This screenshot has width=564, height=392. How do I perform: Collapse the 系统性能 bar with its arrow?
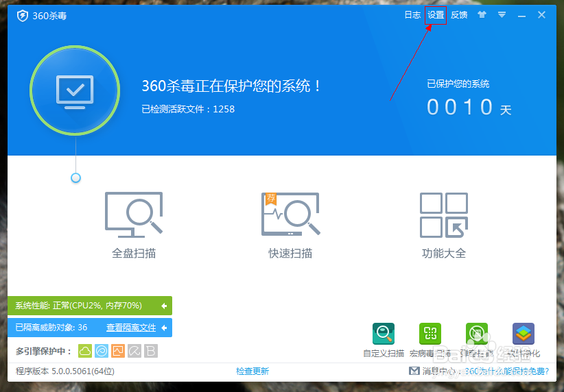point(164,306)
